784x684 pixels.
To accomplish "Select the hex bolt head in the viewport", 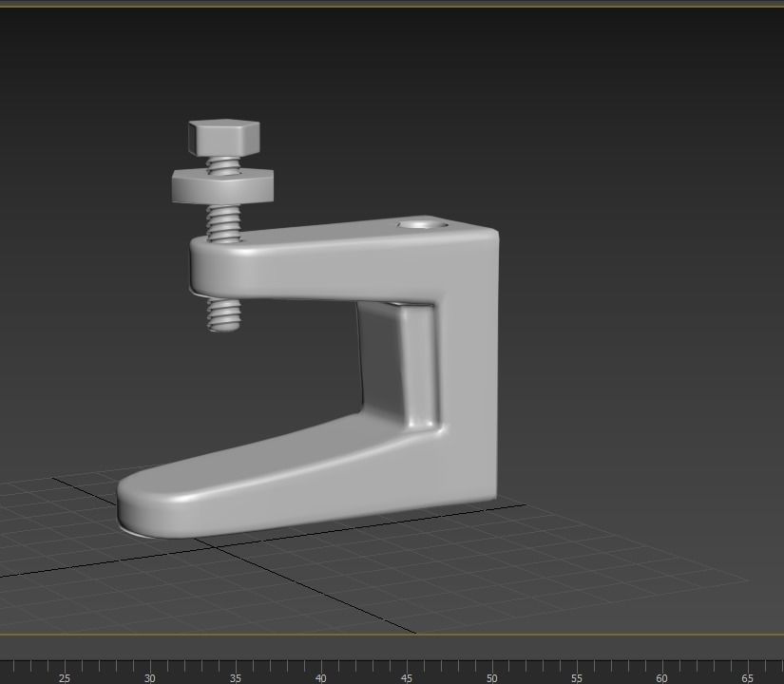I will [x=224, y=138].
